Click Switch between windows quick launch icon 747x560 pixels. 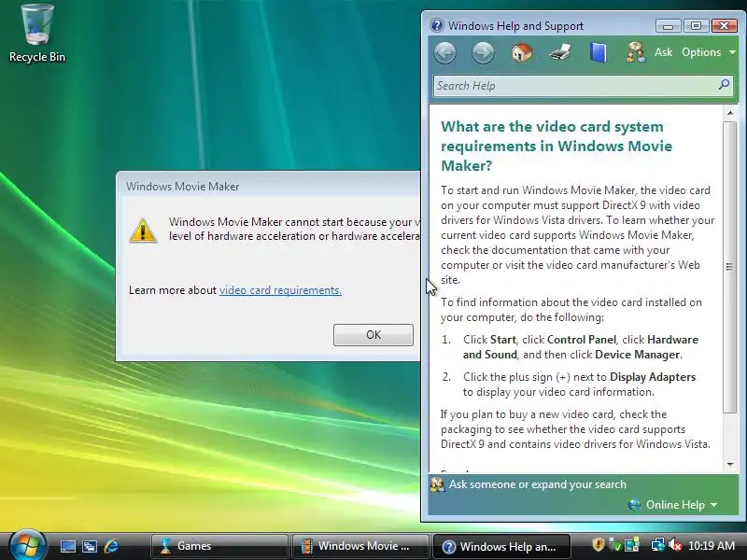(x=90, y=546)
